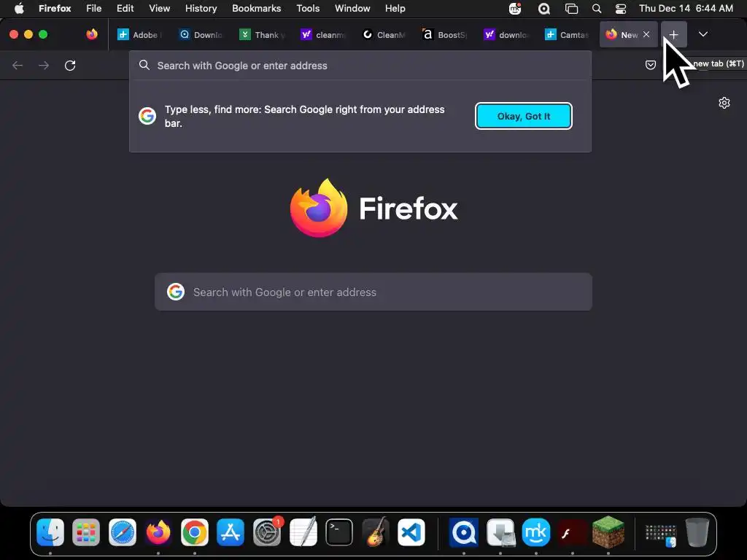Click the center Search with Google box
The height and width of the screenshot is (560, 747).
coord(373,292)
